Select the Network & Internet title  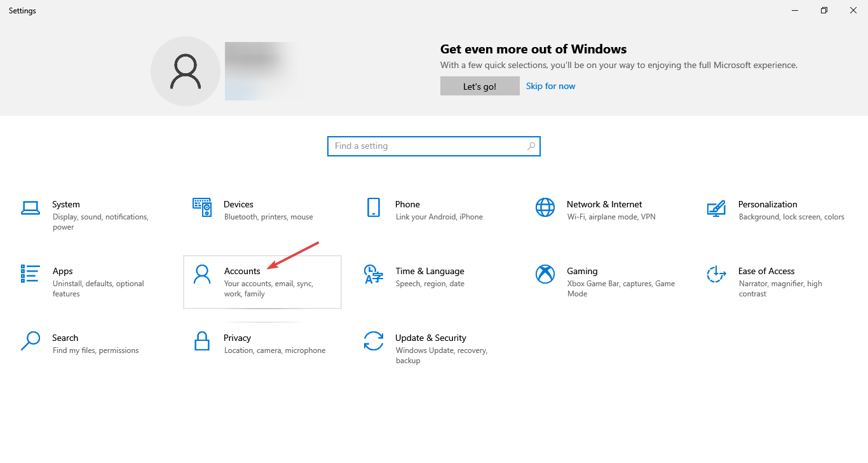(604, 204)
